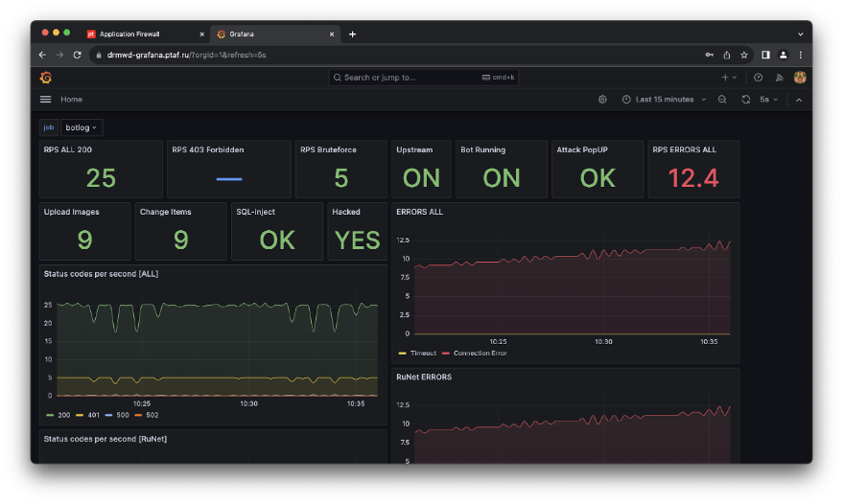This screenshot has width=844, height=504.
Task: Expand the botlog job dropdown
Action: point(82,127)
